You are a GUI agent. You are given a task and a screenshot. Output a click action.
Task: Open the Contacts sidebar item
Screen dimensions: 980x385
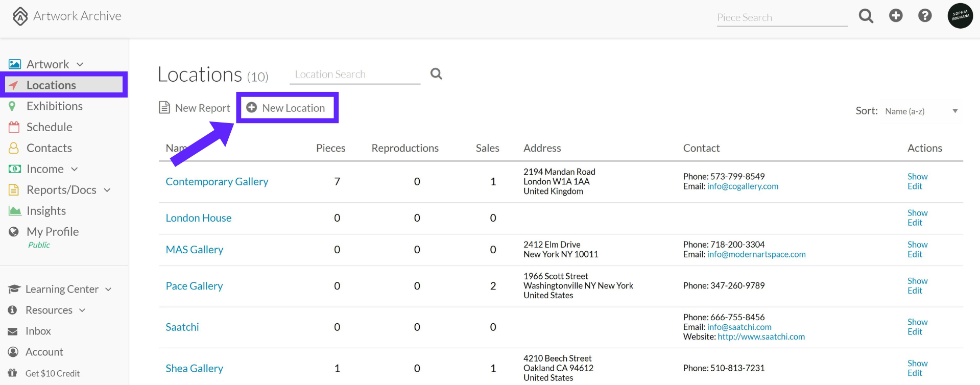click(49, 148)
